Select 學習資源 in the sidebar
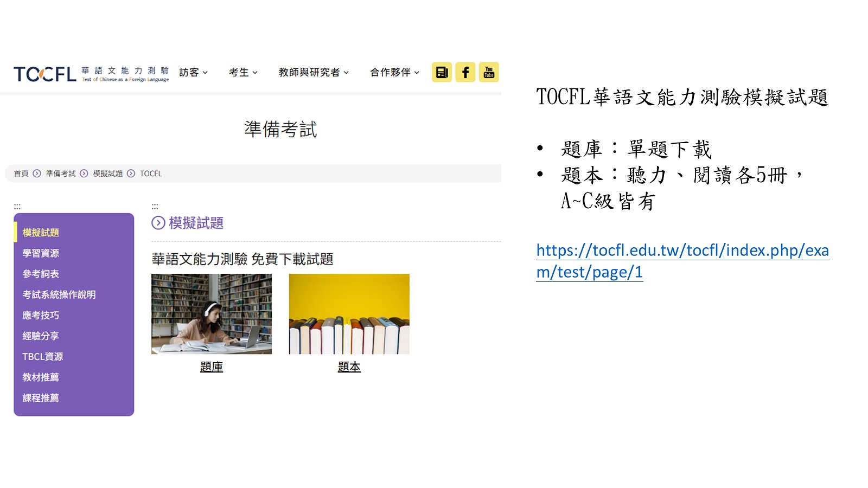 click(x=41, y=253)
